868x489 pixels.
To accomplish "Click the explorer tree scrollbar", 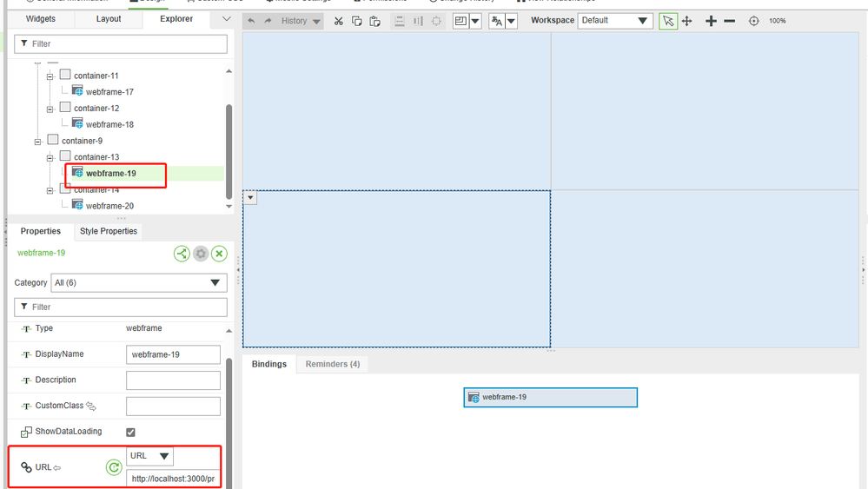I will 229,151.
